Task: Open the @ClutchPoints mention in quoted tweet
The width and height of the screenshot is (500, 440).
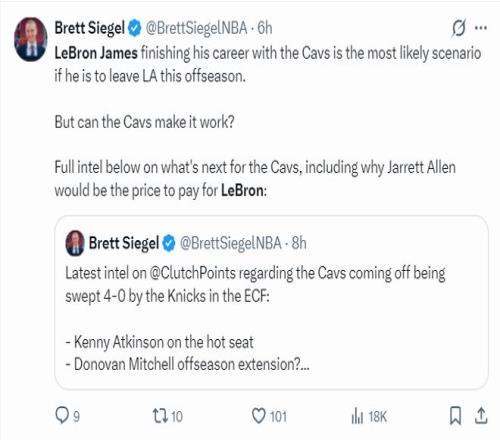Action: tap(193, 273)
